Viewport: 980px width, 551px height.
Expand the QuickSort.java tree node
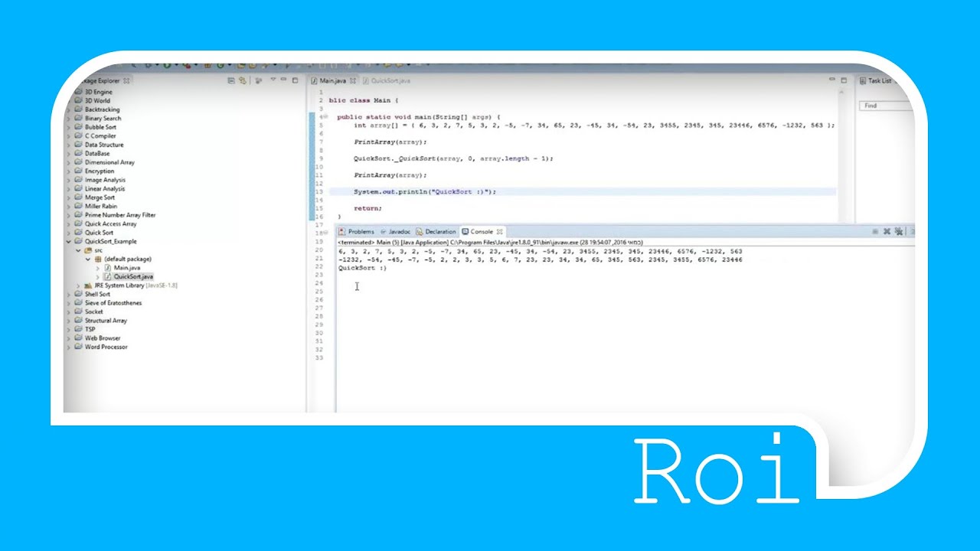coord(98,276)
